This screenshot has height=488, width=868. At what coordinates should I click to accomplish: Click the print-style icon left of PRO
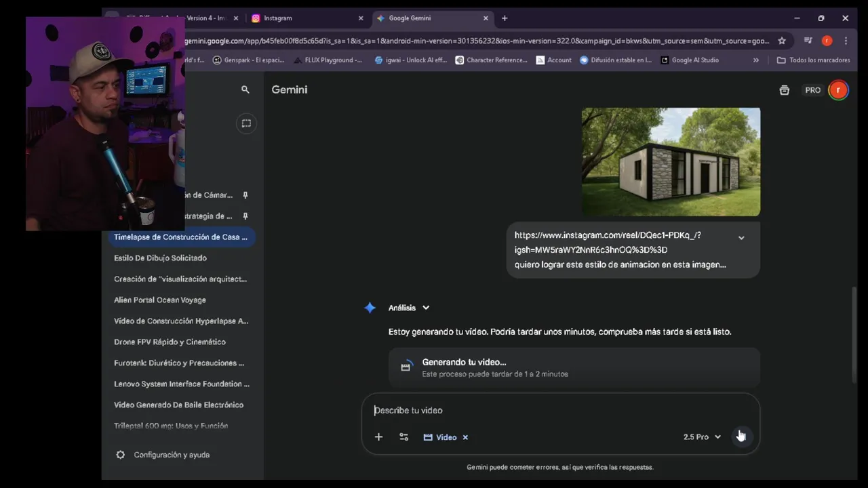point(785,90)
